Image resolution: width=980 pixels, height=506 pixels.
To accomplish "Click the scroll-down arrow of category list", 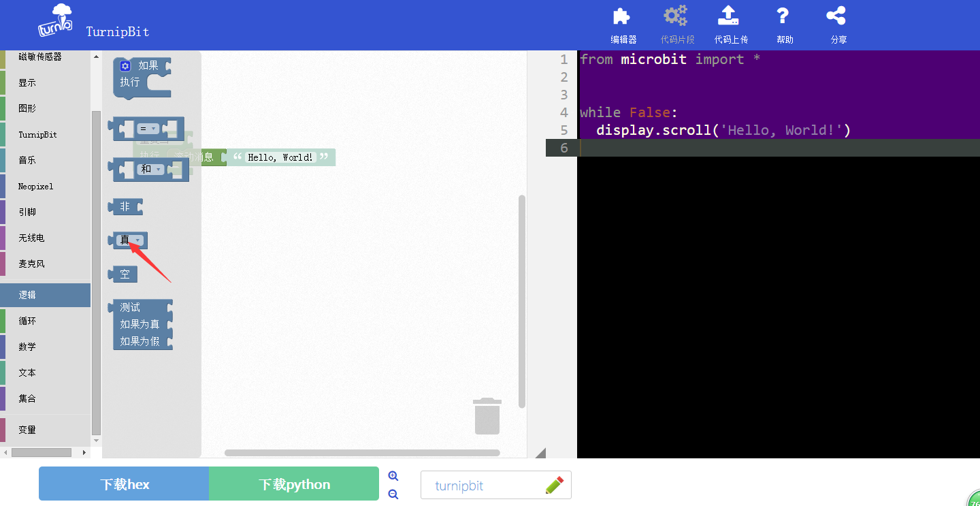I will 96,441.
